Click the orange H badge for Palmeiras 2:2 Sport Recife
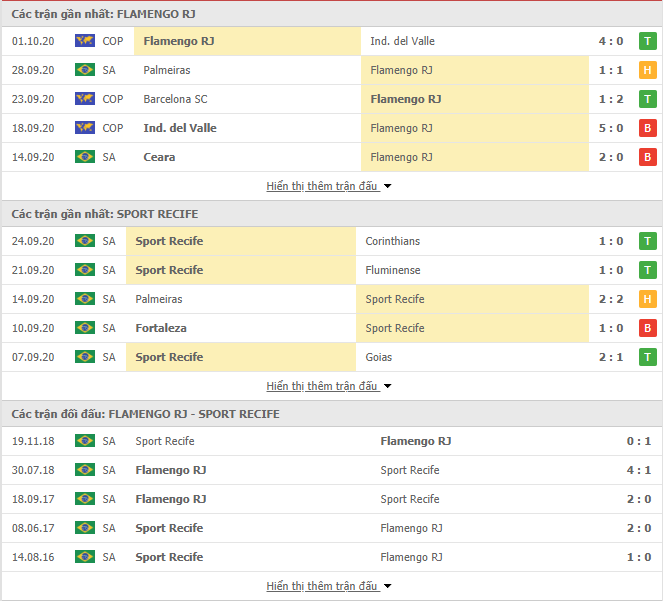Viewport: 663px width, 601px height. (x=647, y=299)
